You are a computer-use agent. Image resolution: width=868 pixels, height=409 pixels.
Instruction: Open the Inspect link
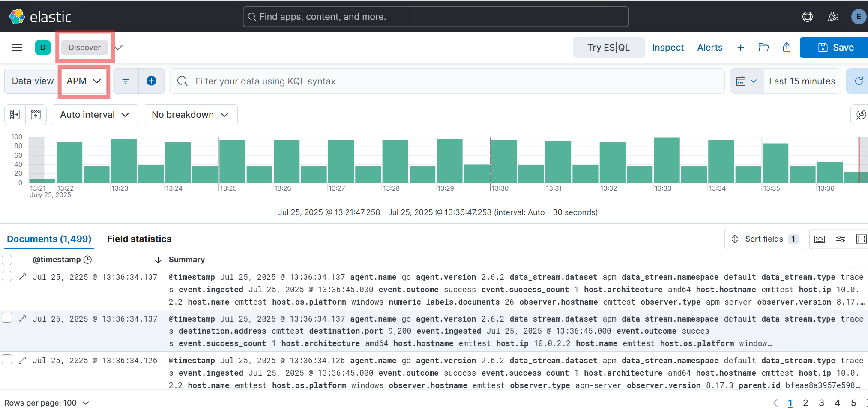coord(668,48)
